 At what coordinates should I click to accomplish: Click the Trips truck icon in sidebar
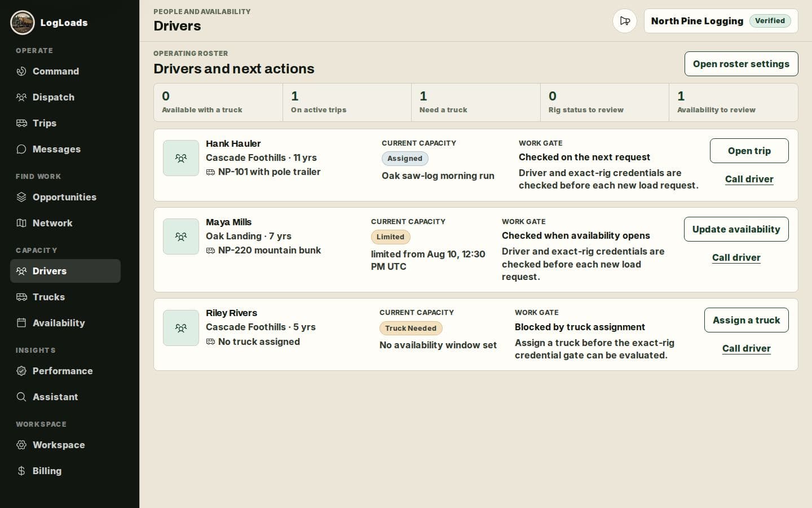[x=21, y=123]
